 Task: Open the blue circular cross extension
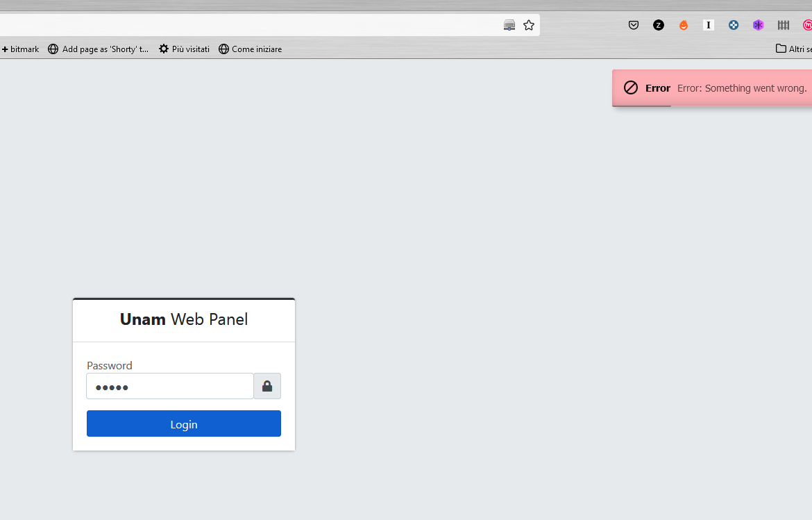733,25
